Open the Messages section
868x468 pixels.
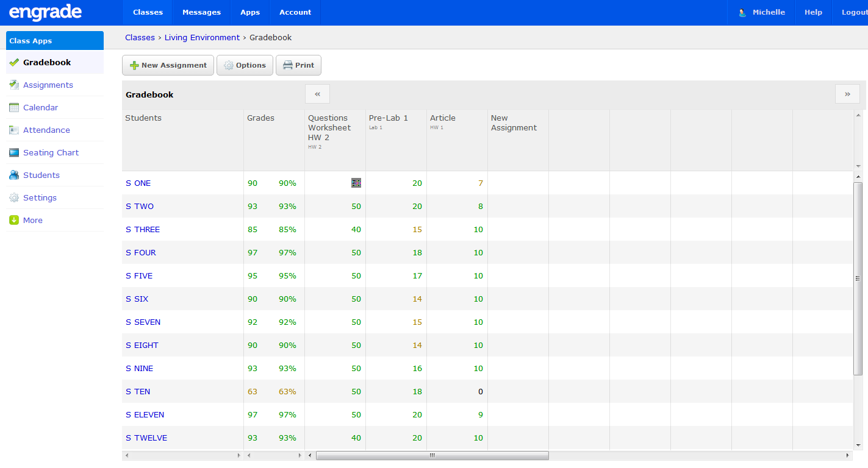201,12
